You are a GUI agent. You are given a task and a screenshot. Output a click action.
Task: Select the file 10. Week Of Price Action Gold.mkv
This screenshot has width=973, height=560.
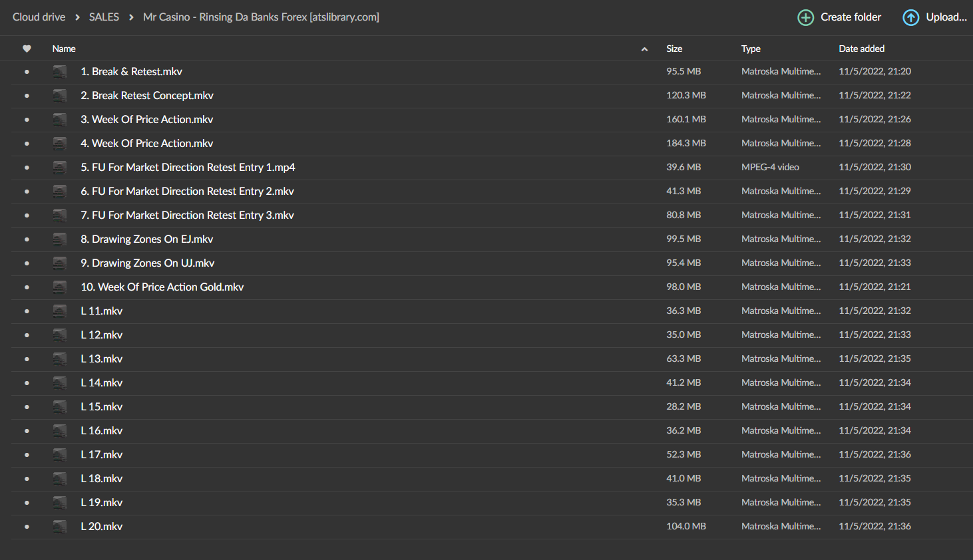coord(162,287)
